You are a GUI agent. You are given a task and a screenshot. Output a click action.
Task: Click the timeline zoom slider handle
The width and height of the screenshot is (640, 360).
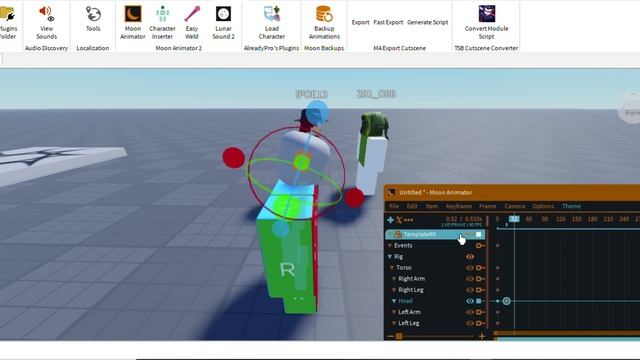point(399,336)
